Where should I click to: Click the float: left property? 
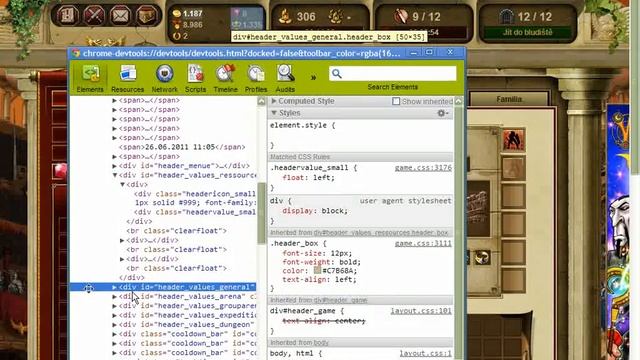coord(308,178)
